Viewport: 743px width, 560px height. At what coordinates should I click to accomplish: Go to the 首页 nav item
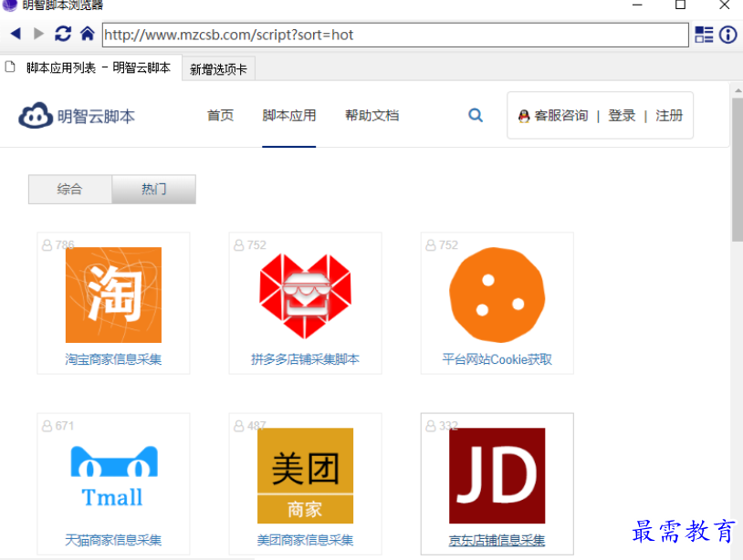coord(220,116)
